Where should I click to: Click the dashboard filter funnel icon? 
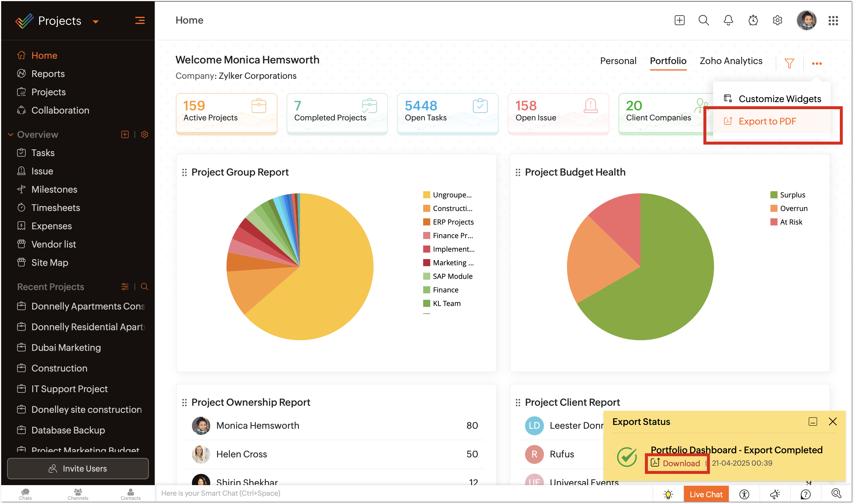tap(789, 63)
